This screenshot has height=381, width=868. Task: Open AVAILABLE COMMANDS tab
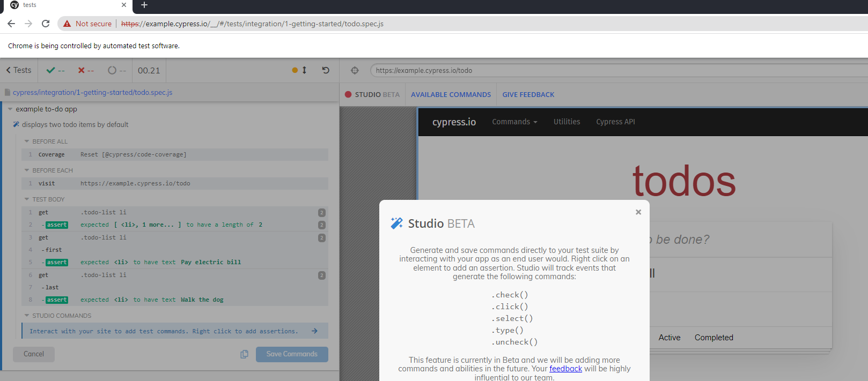pos(451,94)
